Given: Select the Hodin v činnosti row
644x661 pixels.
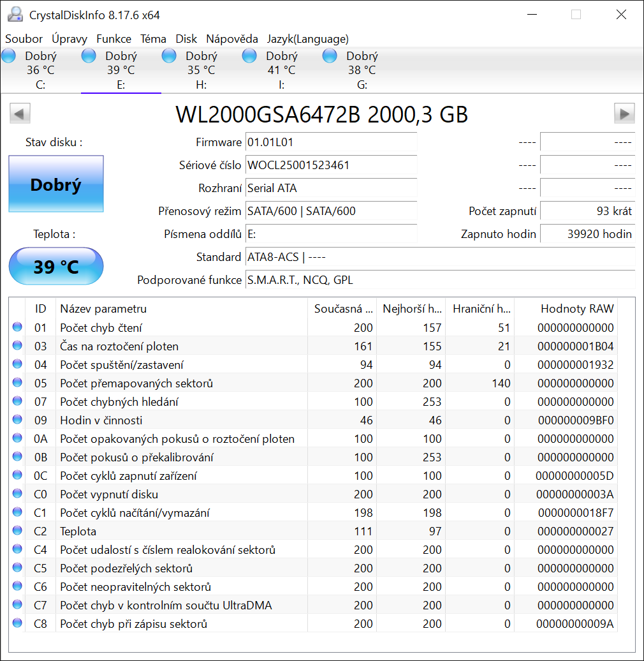Looking at the screenshot, I should (101, 420).
